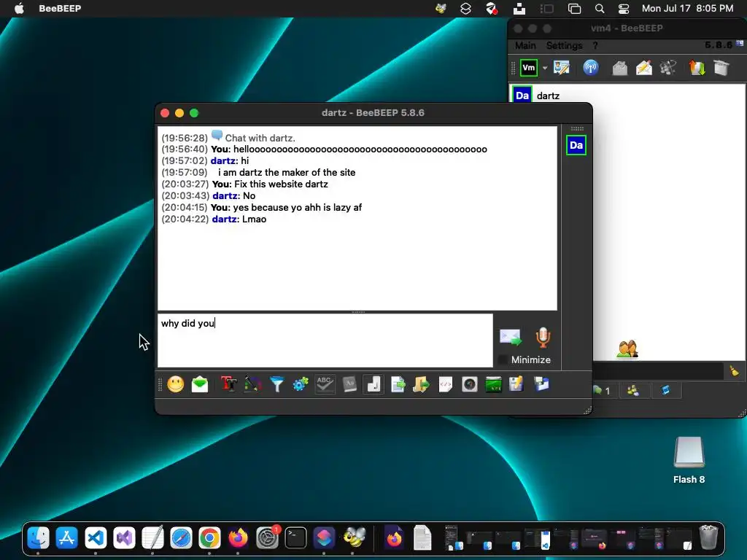Save the chat with the floppy-and-pencil icon
Screen dimensions: 747x560
(516, 384)
